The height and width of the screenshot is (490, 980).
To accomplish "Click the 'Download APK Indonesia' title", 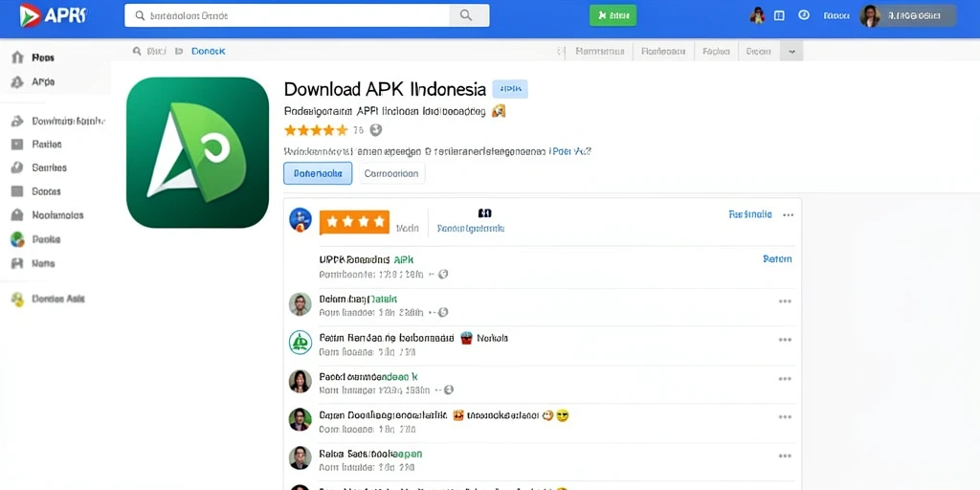I will click(385, 89).
